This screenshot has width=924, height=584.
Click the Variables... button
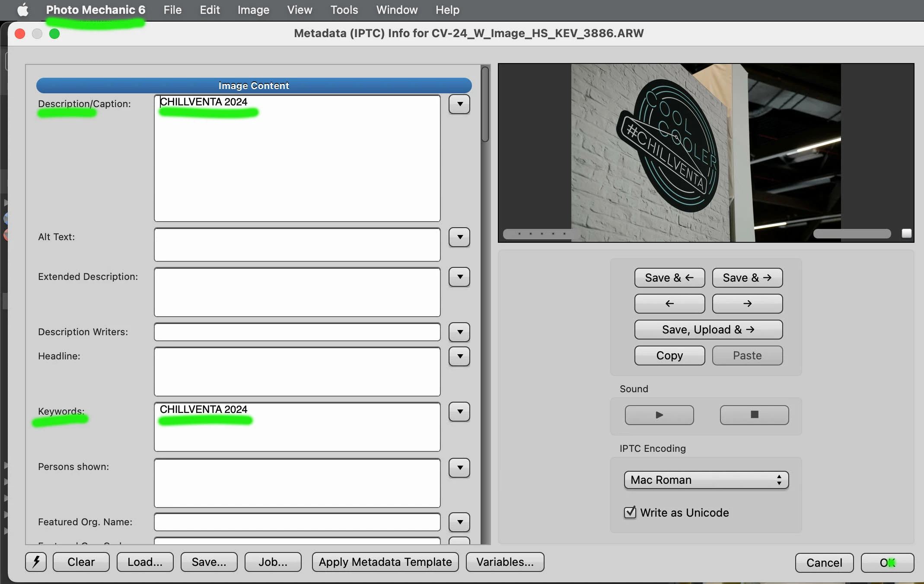click(505, 562)
